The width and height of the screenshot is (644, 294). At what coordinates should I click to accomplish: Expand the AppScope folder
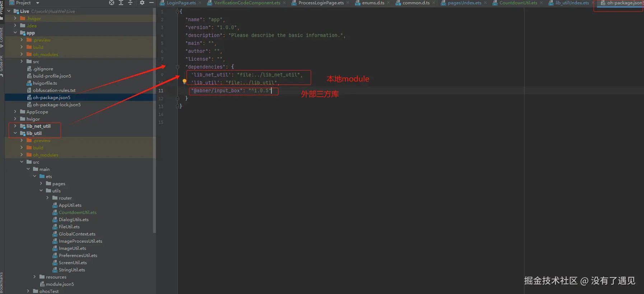click(x=15, y=112)
